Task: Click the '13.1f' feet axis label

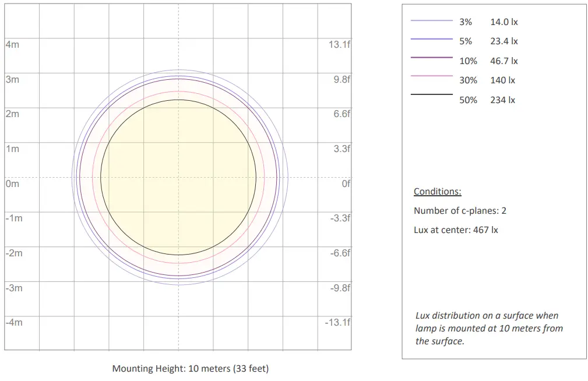Action: [339, 45]
